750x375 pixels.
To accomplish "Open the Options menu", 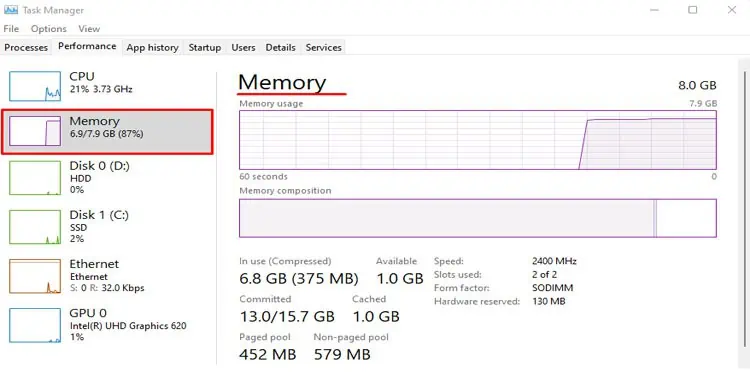I will tap(49, 29).
